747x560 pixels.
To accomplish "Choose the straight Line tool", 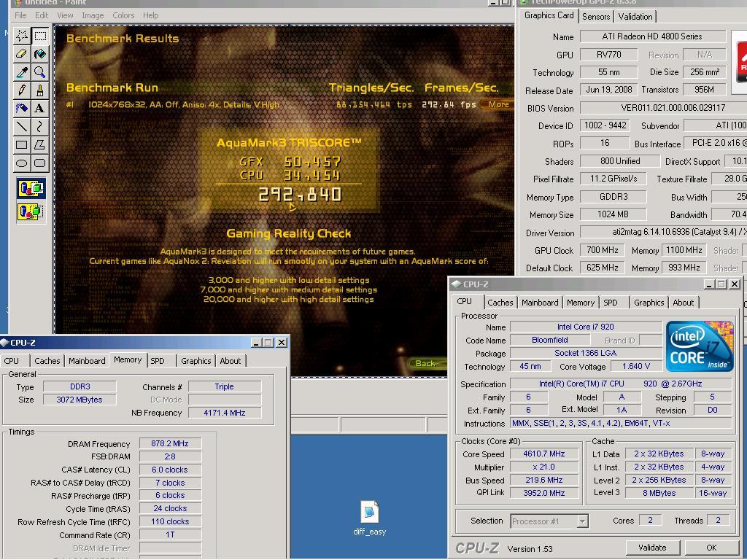I will tap(21, 126).
